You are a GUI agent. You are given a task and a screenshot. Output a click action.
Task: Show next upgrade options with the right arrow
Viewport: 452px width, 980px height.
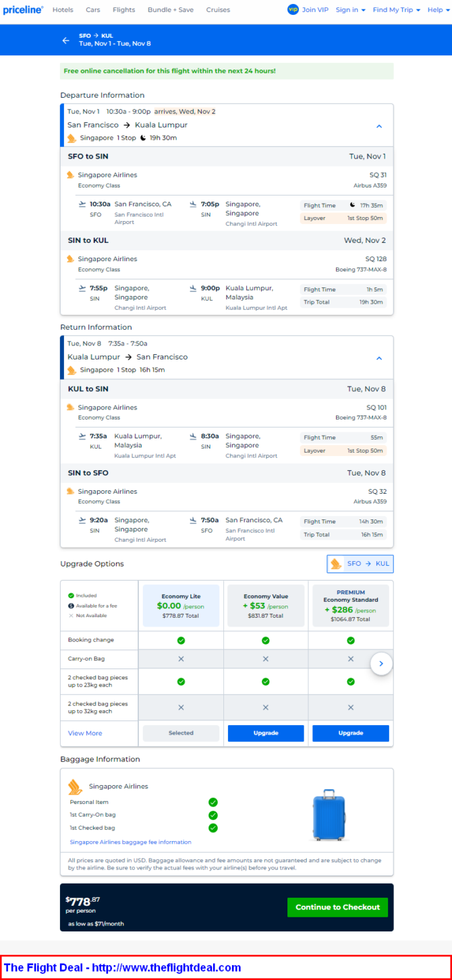(381, 664)
